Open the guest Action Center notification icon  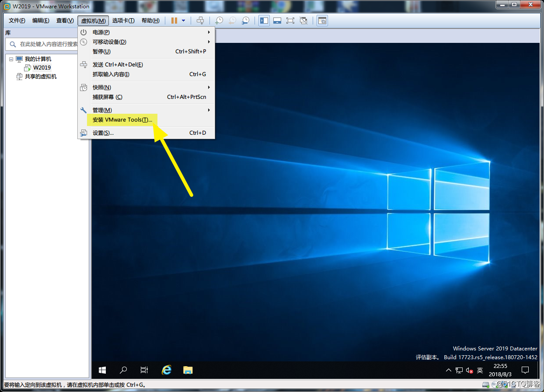click(x=526, y=371)
